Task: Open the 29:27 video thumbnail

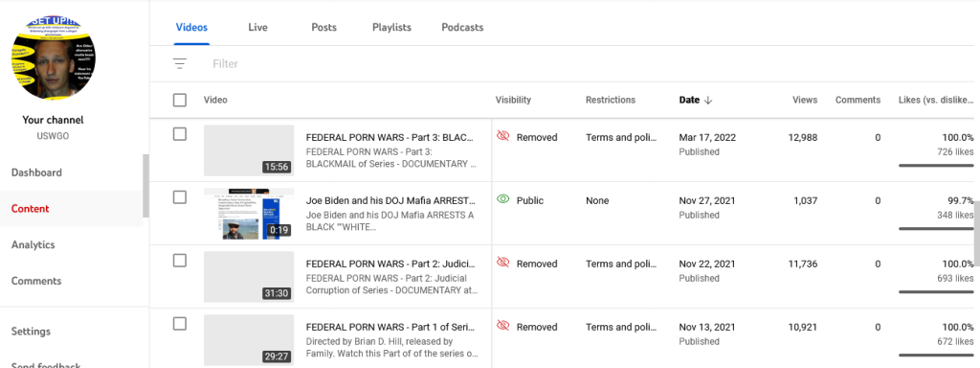Action: (x=249, y=340)
